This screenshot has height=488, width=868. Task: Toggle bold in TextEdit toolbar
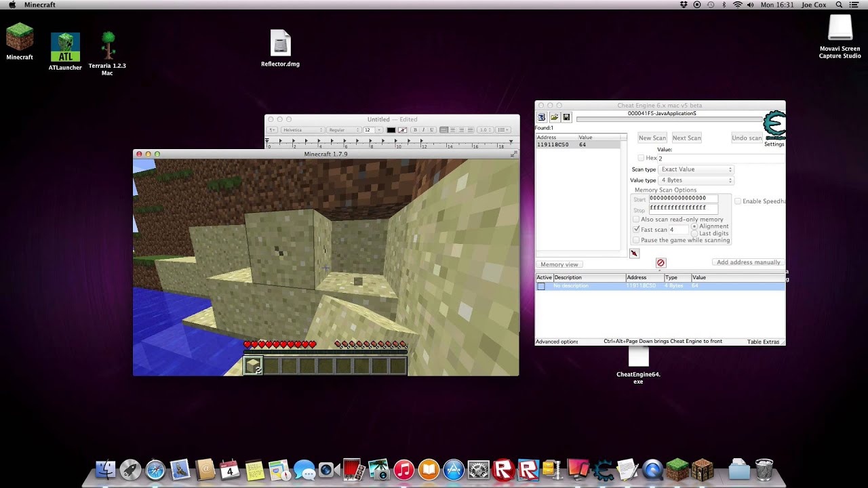tap(415, 130)
